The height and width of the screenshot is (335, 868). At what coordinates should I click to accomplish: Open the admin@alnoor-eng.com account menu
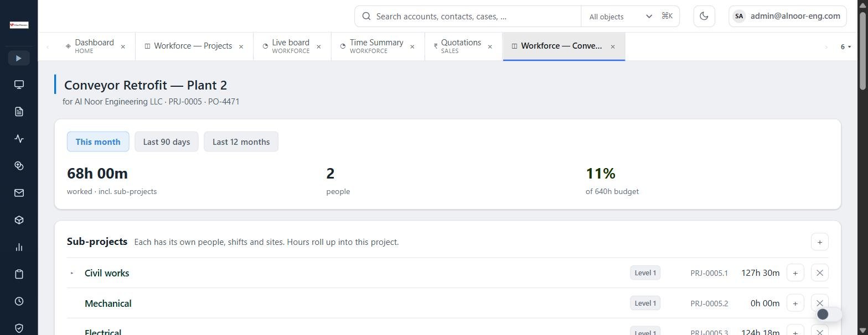(x=788, y=16)
